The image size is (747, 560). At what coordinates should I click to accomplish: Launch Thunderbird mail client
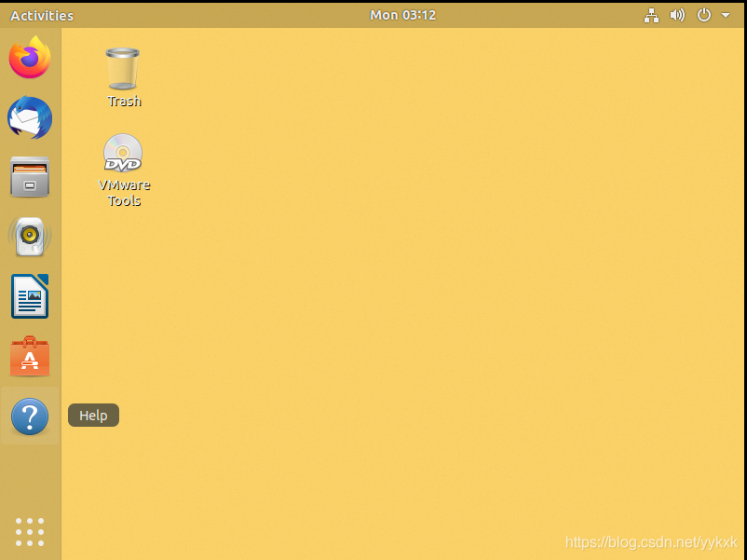[30, 117]
